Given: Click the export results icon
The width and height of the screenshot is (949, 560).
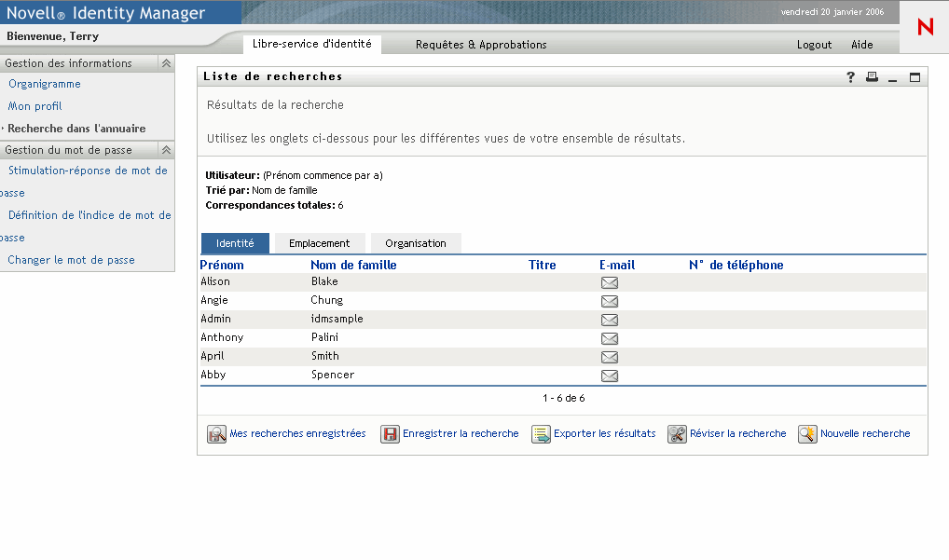Looking at the screenshot, I should point(541,434).
